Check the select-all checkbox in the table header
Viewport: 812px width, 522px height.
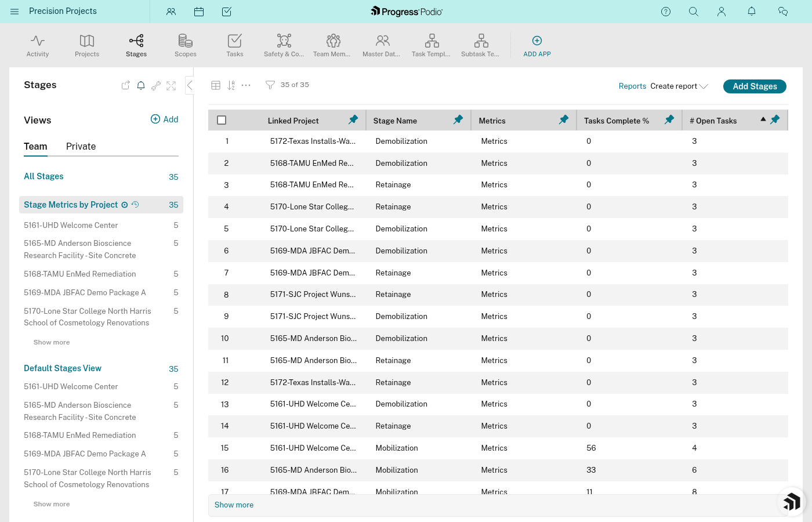click(222, 119)
